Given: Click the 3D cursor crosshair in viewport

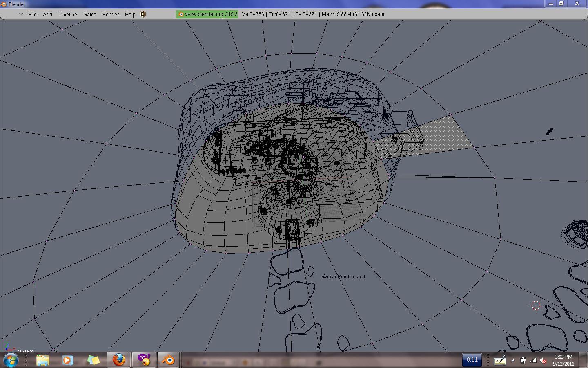Looking at the screenshot, I should [536, 305].
